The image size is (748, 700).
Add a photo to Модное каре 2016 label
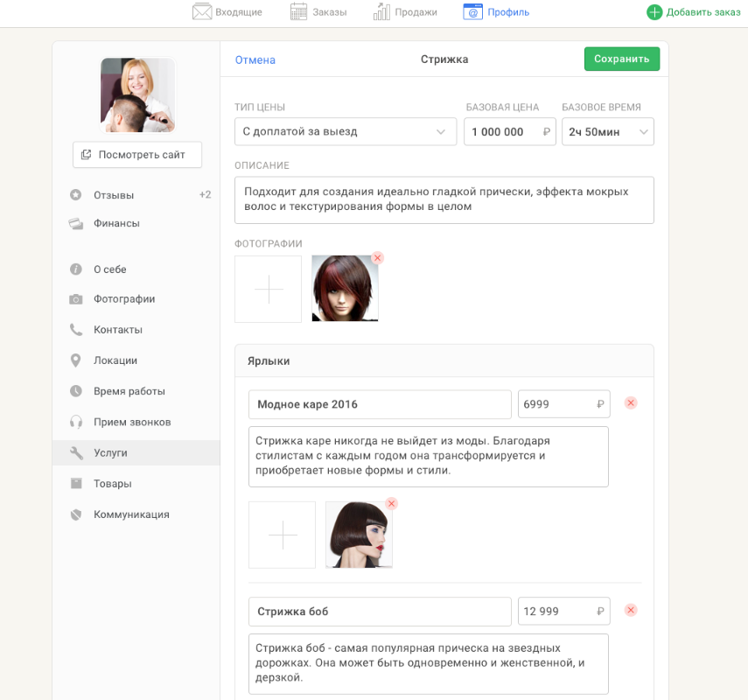click(x=282, y=535)
